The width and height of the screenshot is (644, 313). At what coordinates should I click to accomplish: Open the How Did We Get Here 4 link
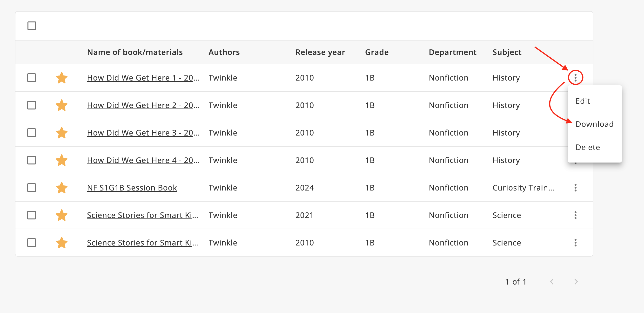(143, 160)
